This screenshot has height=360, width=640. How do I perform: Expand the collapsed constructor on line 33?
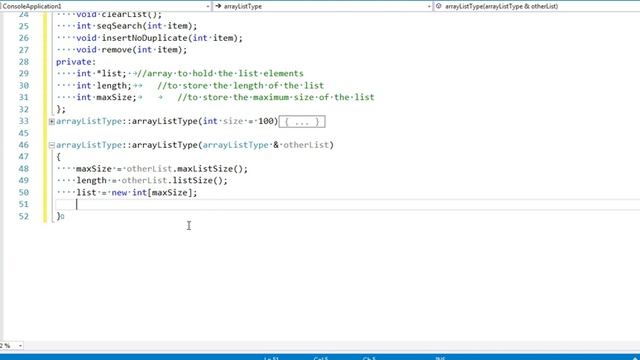click(51, 121)
